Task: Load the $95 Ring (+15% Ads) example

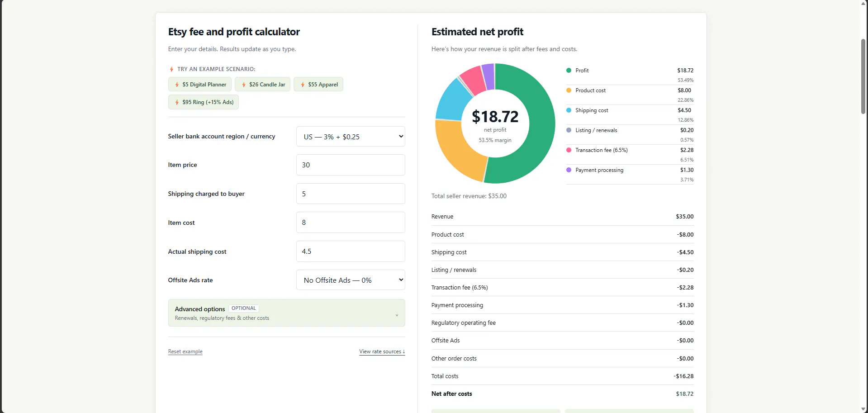Action: pyautogui.click(x=203, y=102)
